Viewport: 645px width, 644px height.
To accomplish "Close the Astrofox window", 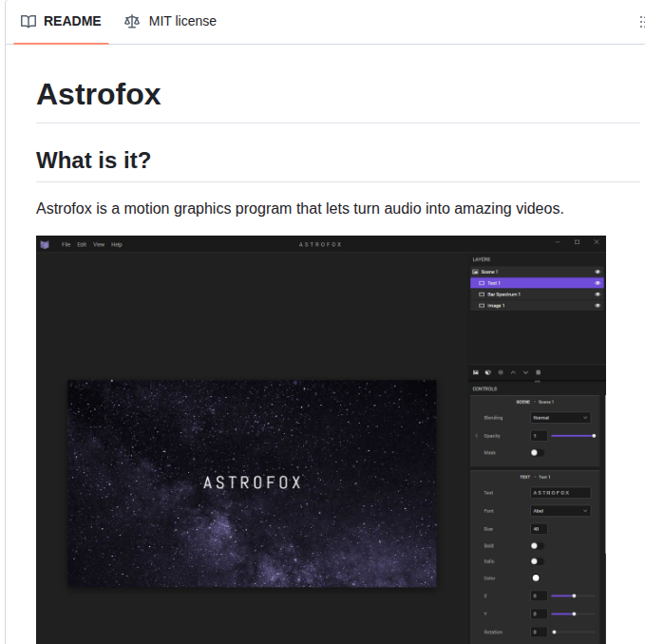I will pos(597,242).
